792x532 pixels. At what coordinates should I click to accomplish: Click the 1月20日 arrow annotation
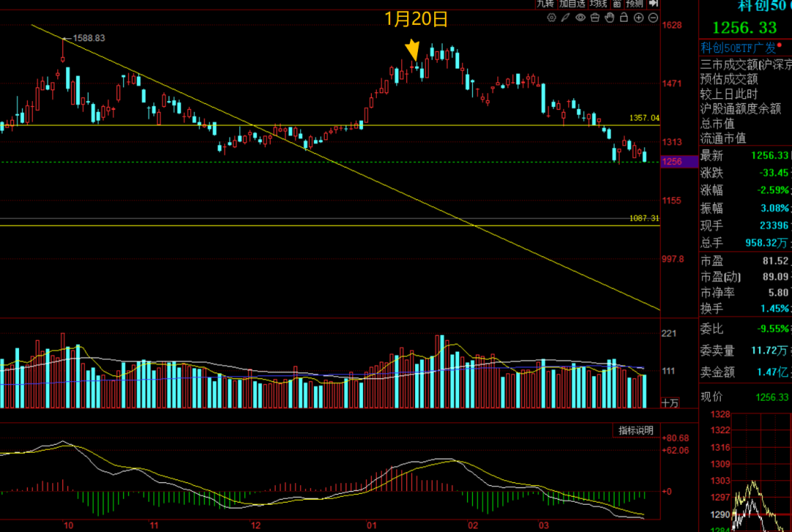click(413, 50)
